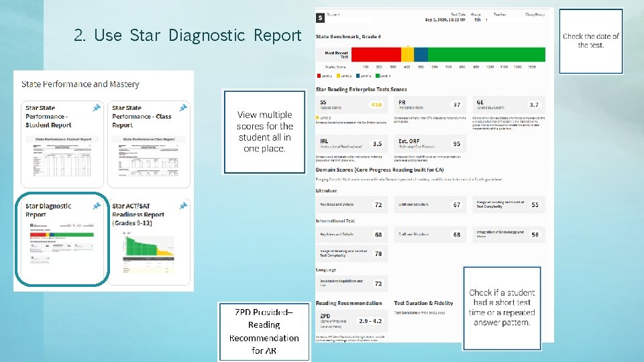Click the 'Test Duration & Fidelity' heading
Viewport: 644px width, 362px height.
pos(423,303)
